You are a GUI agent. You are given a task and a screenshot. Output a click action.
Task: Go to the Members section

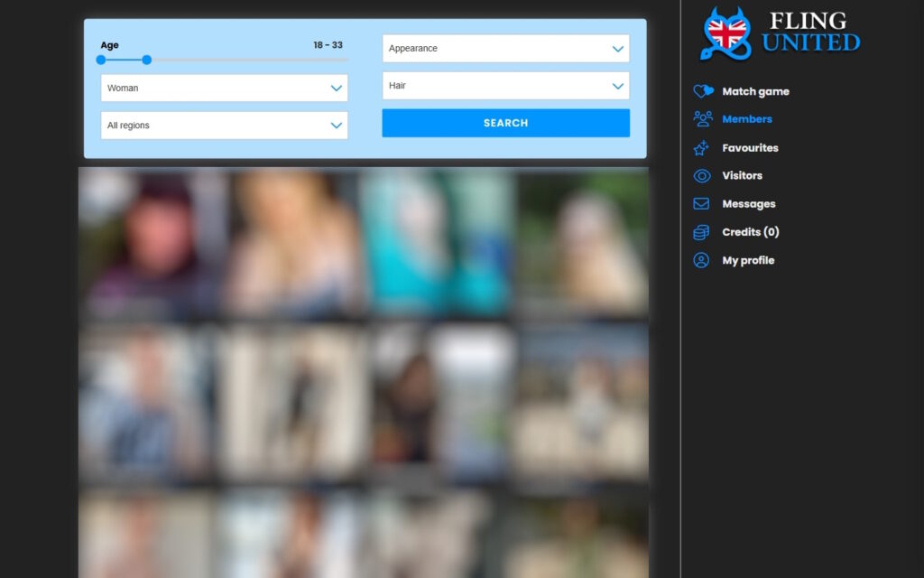click(x=746, y=119)
